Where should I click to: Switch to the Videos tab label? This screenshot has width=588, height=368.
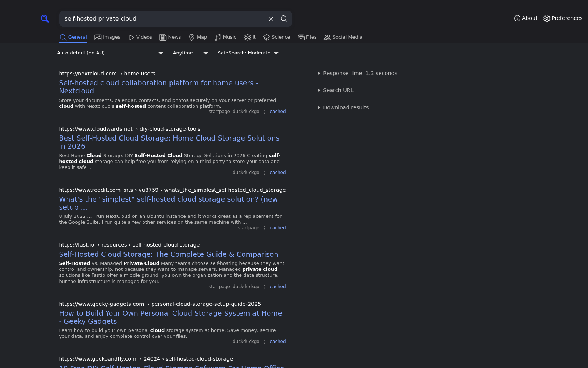coord(144,37)
